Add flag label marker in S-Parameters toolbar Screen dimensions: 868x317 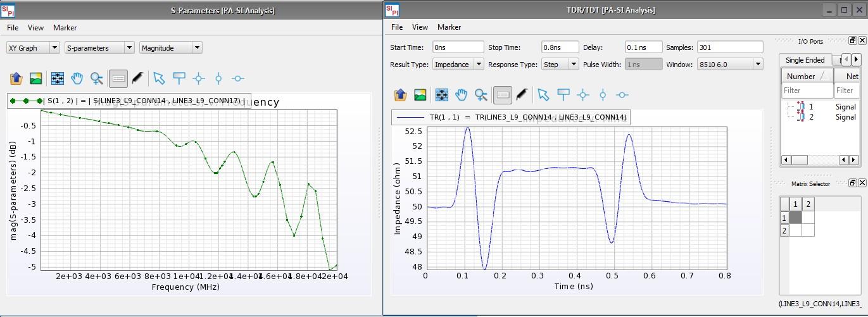click(x=179, y=78)
